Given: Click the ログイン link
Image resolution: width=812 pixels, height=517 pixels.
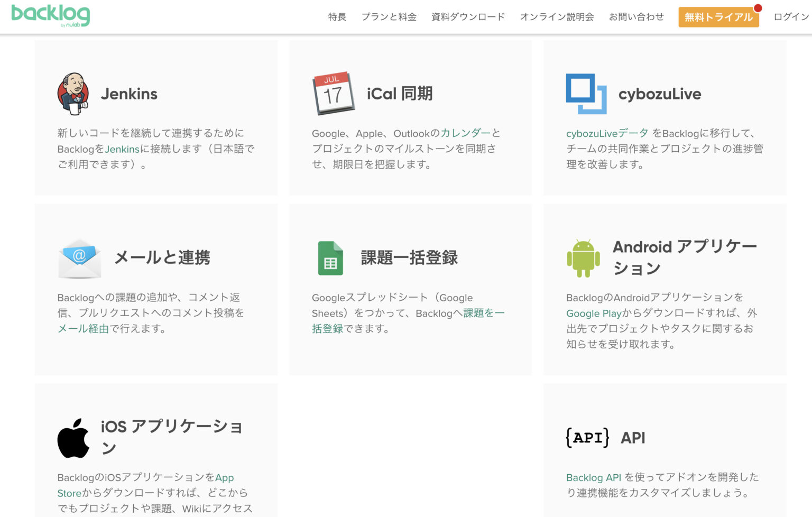Looking at the screenshot, I should pos(791,17).
